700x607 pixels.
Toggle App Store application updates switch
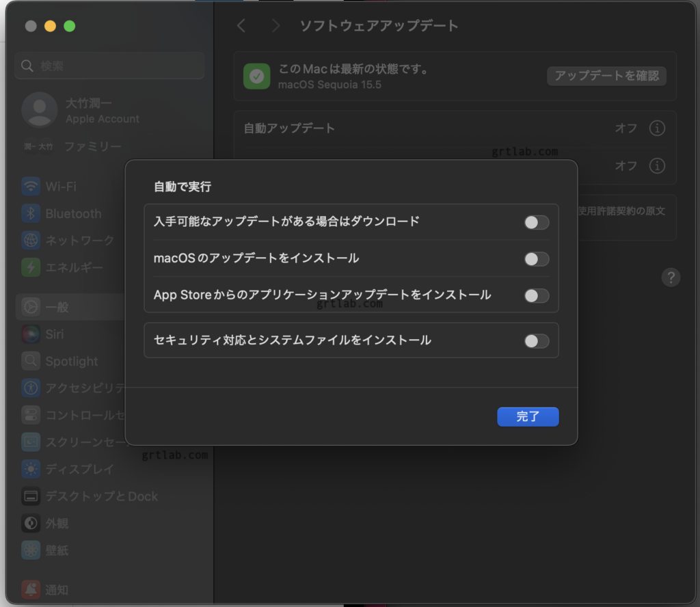click(x=537, y=295)
